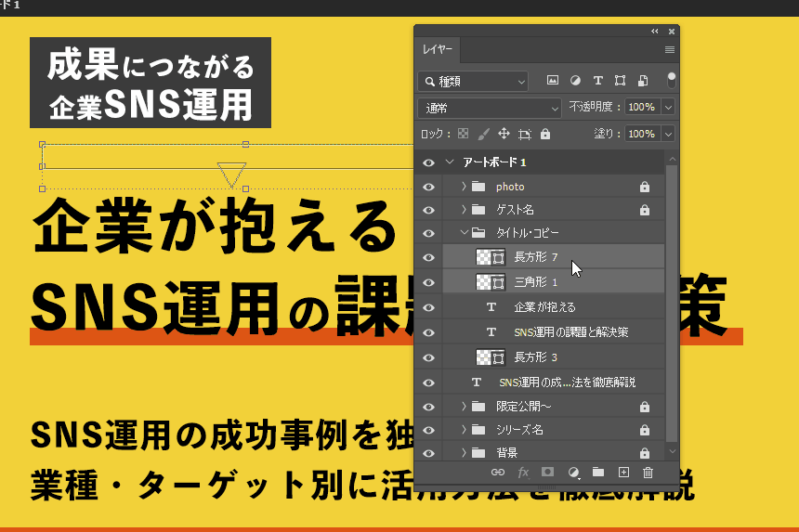This screenshot has width=799, height=532.
Task: Lock layer position move icon
Action: point(504,134)
